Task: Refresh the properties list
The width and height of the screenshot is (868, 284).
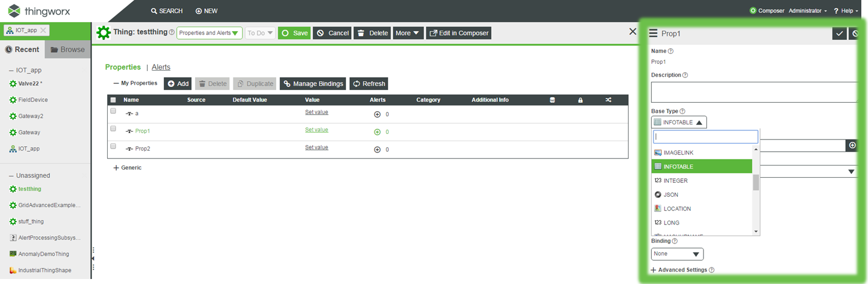Action: (368, 83)
